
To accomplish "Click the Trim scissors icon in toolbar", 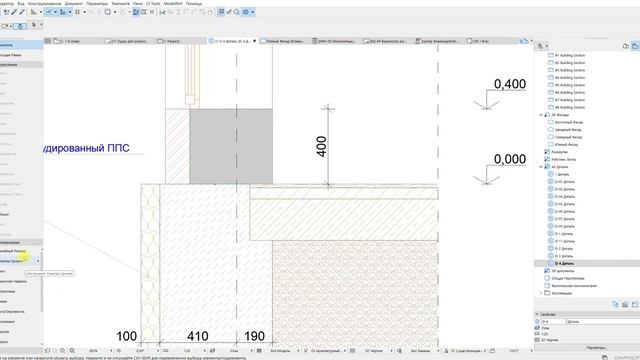I will (162, 12).
